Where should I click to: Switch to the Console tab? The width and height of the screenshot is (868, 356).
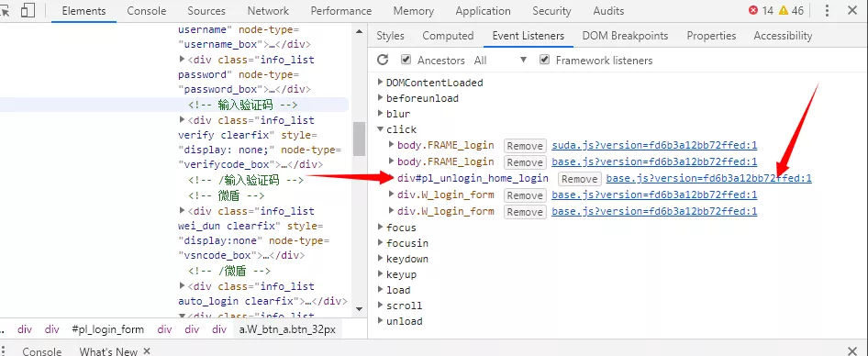click(x=146, y=10)
